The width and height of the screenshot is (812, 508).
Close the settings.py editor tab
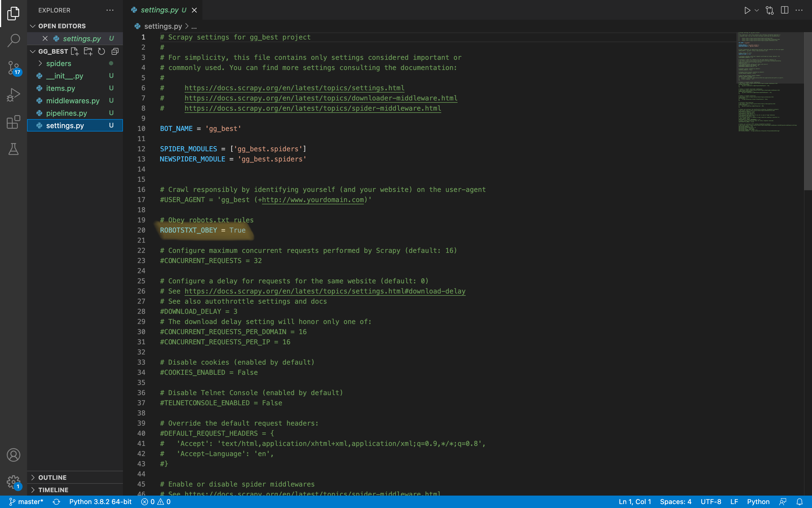point(194,10)
